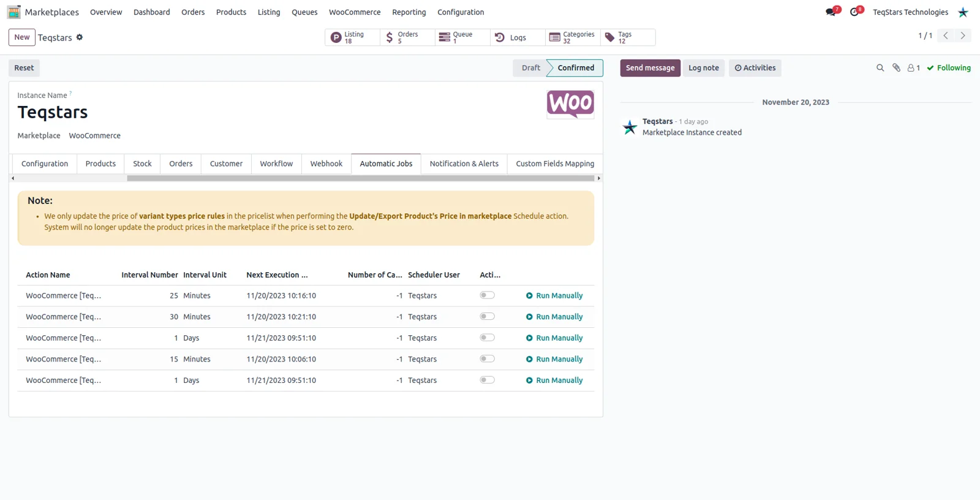Click the TeqStars star avatar icon

coord(963,12)
